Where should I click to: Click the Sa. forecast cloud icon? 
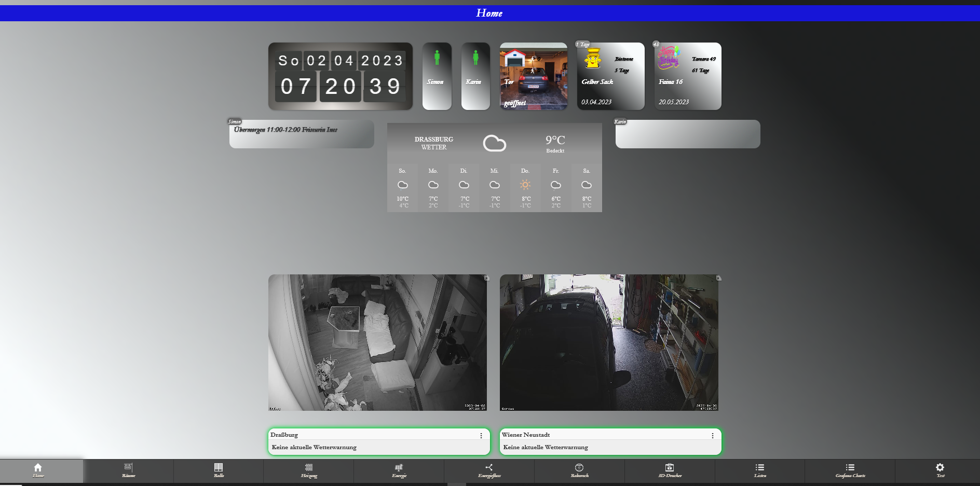[x=587, y=185]
